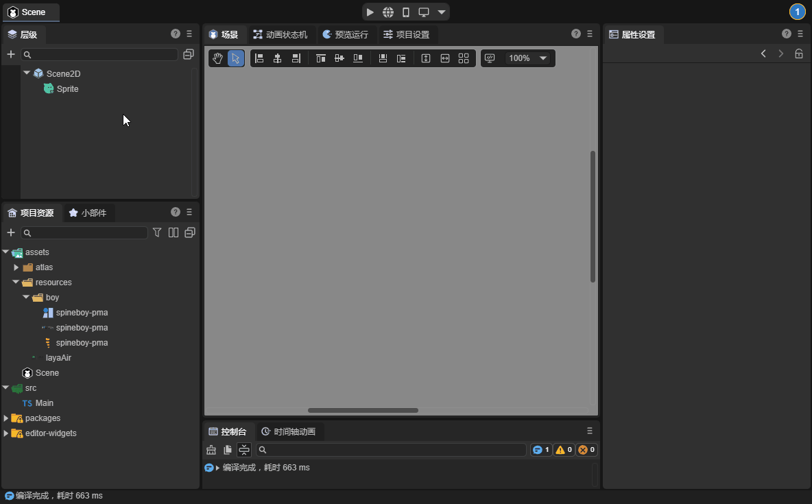Open the 时间轴动画 tab

point(288,432)
